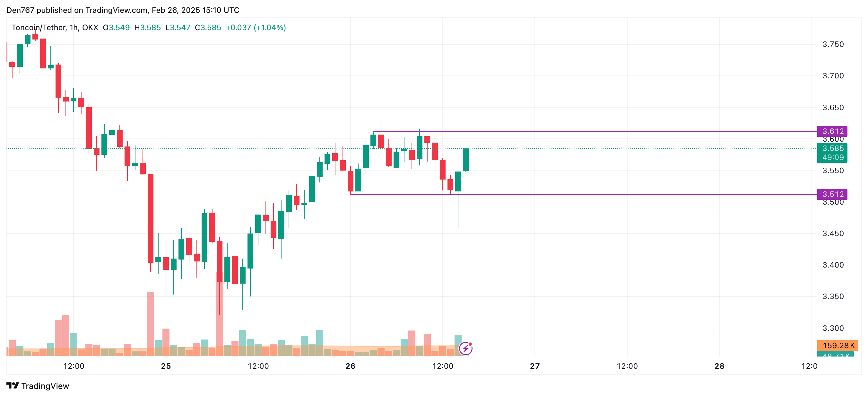Click the green 3.585 current price label
This screenshot has height=397, width=868.
pos(832,149)
